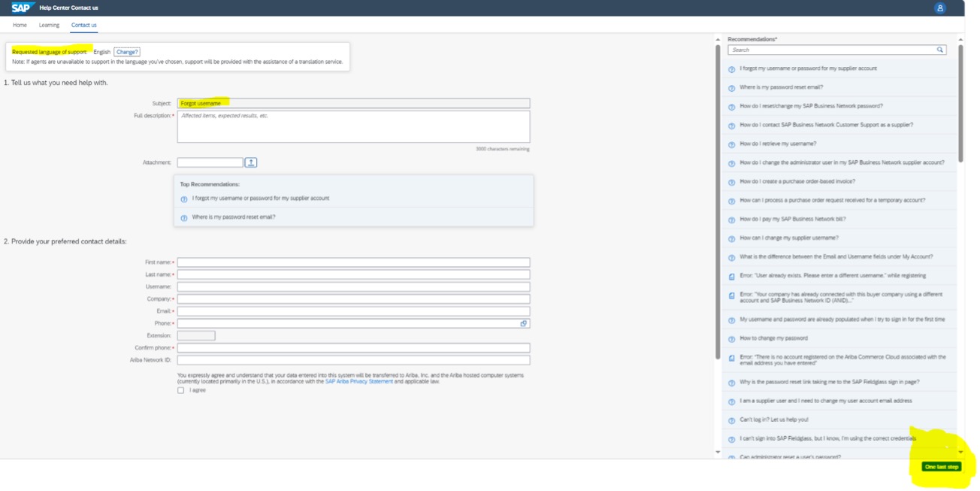
Task: Click into the Full description text area
Action: [x=353, y=126]
